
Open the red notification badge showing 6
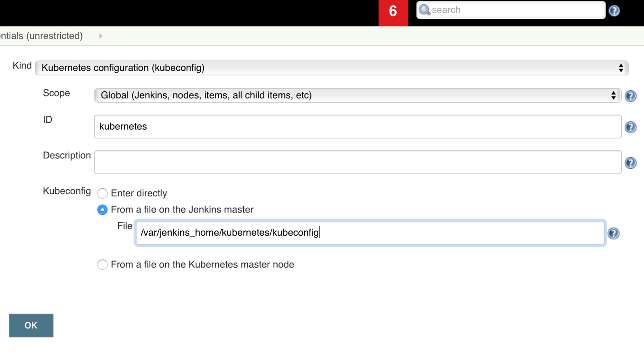coord(393,11)
